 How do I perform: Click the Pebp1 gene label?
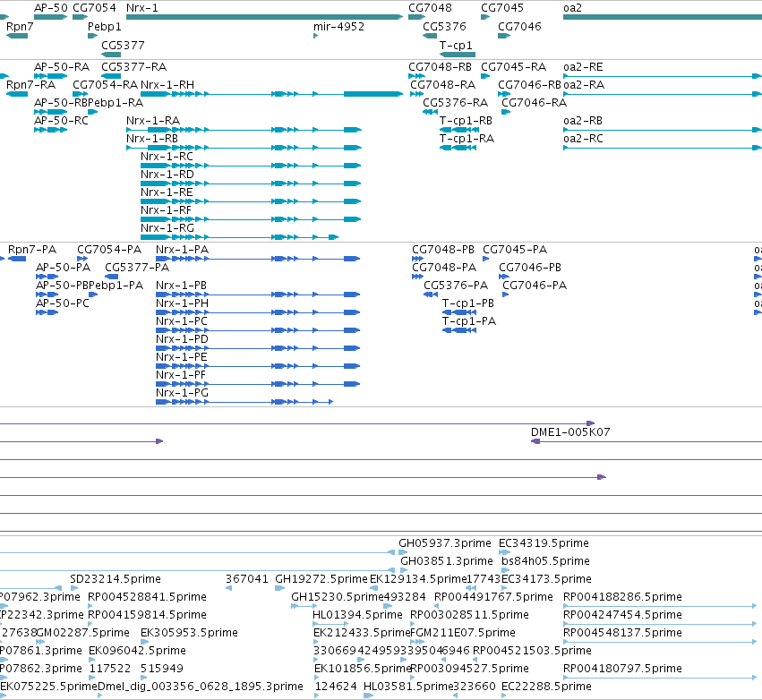click(x=105, y=27)
